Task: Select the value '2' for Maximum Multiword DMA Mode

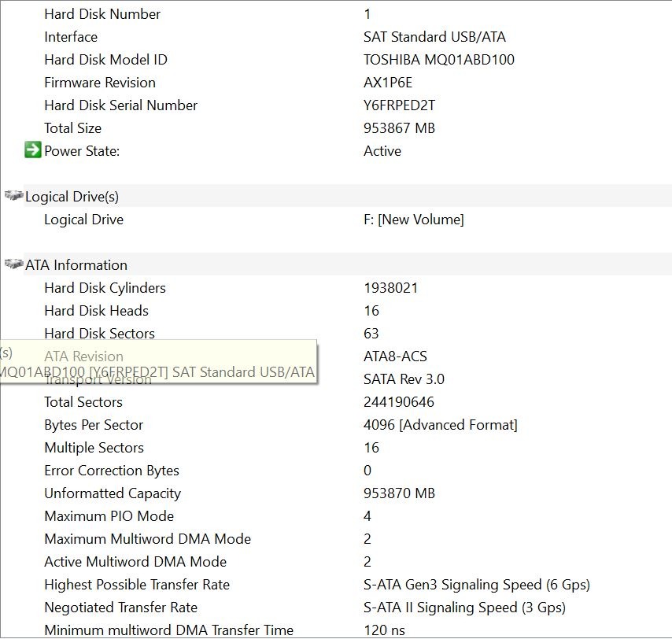Action: click(367, 538)
